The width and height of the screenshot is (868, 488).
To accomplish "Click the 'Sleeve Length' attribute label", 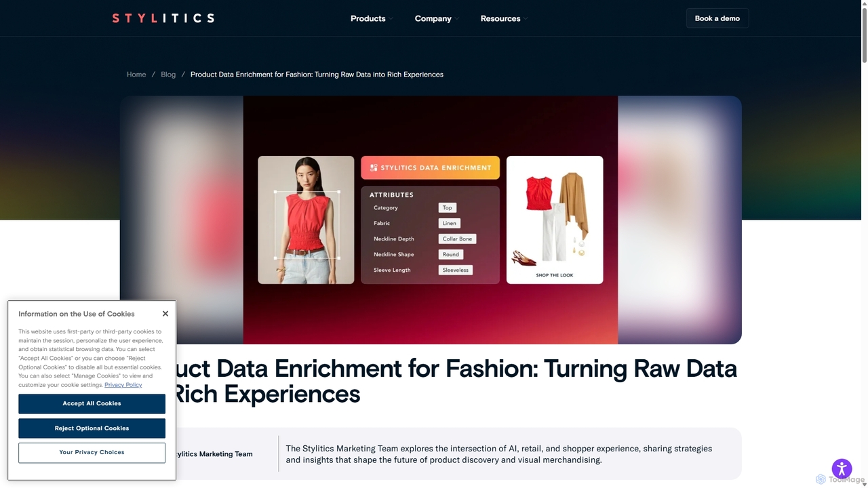I will pyautogui.click(x=392, y=270).
